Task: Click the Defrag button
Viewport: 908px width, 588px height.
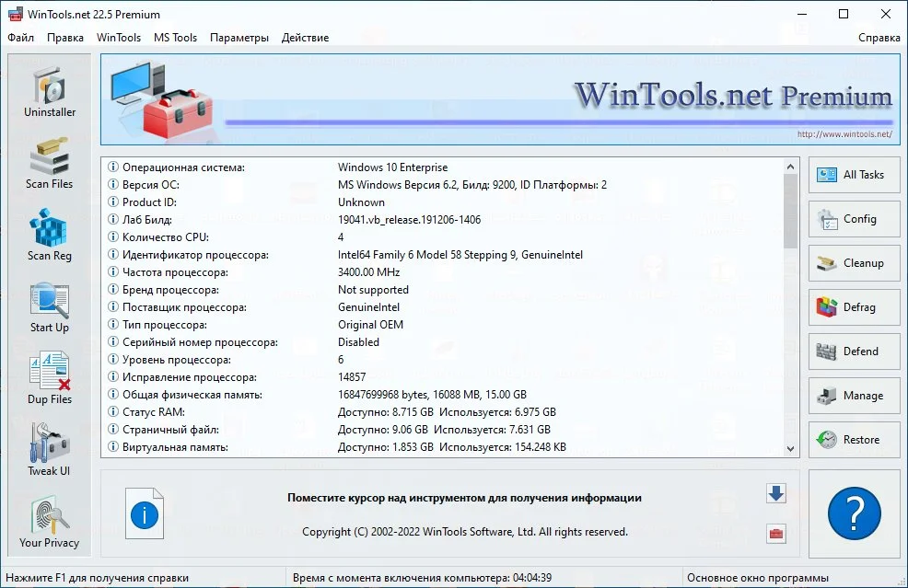Action: pos(855,307)
